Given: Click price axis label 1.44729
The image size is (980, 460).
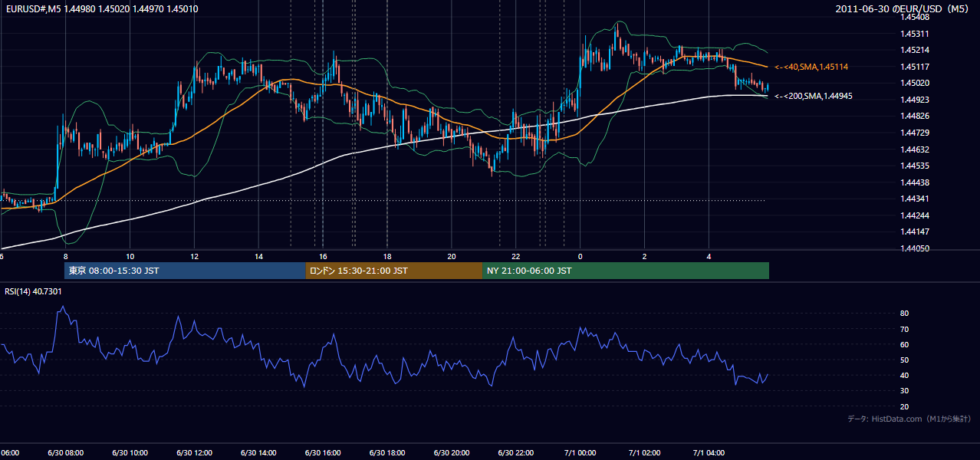Looking at the screenshot, I should click(916, 133).
